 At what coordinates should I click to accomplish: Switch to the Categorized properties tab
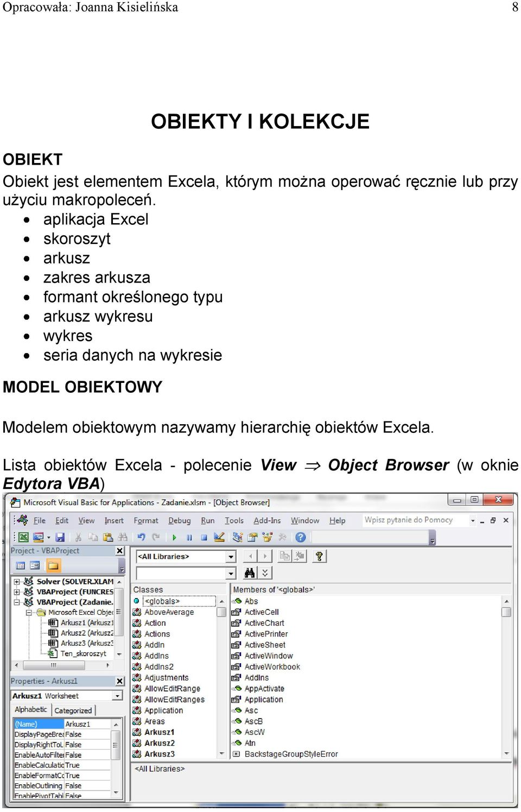(x=73, y=710)
